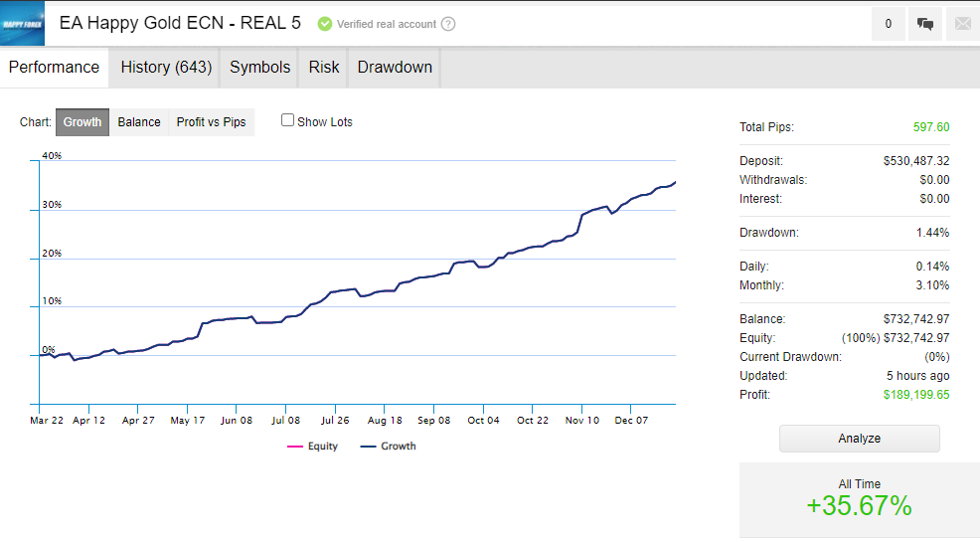Click the Profit value $189,199.65
Viewport: 980px width, 542px height.
(916, 395)
